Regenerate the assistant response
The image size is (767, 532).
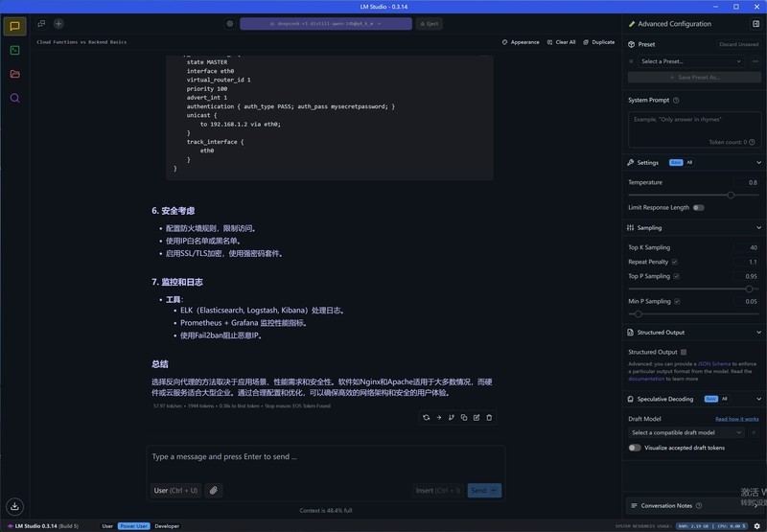point(426,418)
